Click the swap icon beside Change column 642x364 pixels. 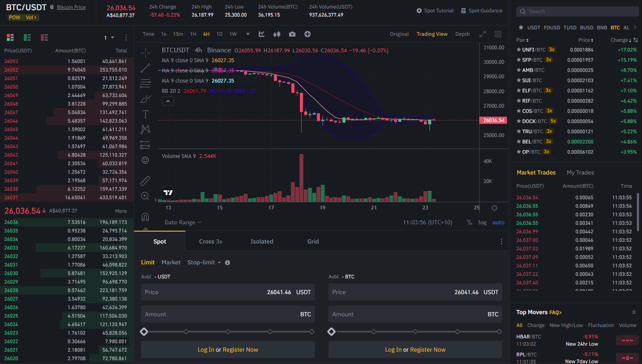click(x=636, y=40)
